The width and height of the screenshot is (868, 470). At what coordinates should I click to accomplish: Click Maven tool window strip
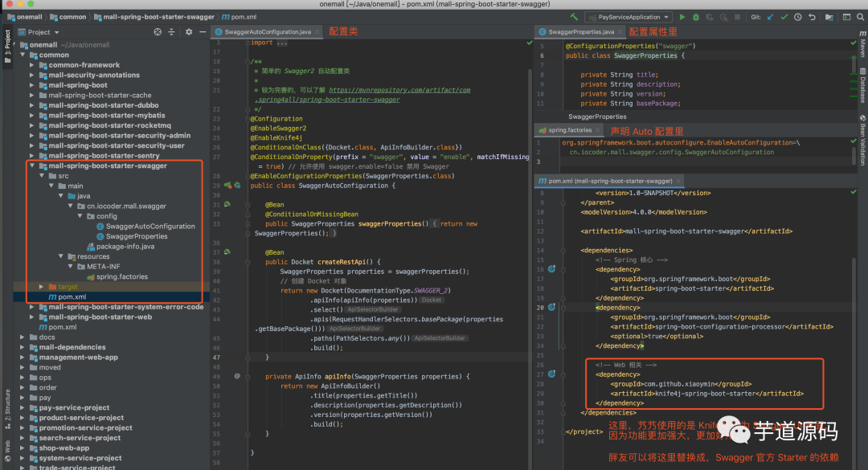tap(862, 44)
